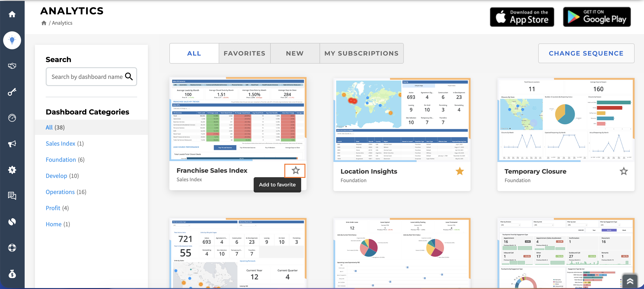Open the chat messages sidebar icon

tap(12, 196)
